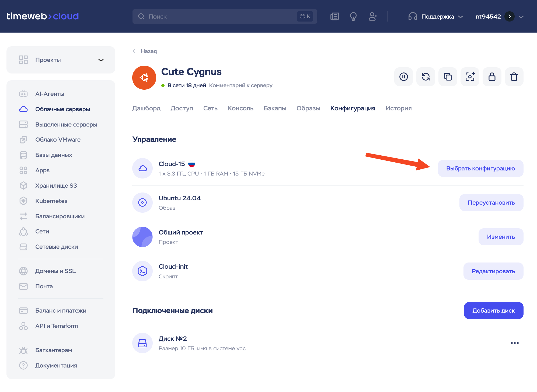
Task: Open the news feed icon in header
Action: (334, 16)
